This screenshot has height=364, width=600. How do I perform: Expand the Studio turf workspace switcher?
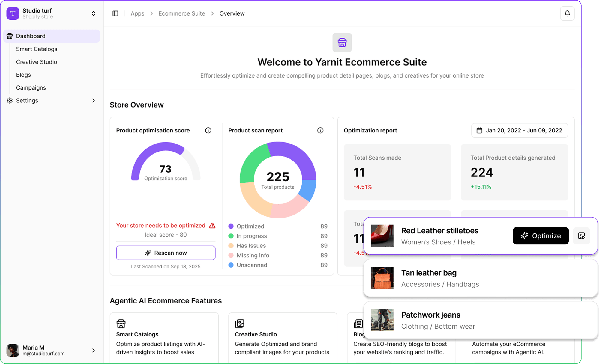tap(93, 13)
